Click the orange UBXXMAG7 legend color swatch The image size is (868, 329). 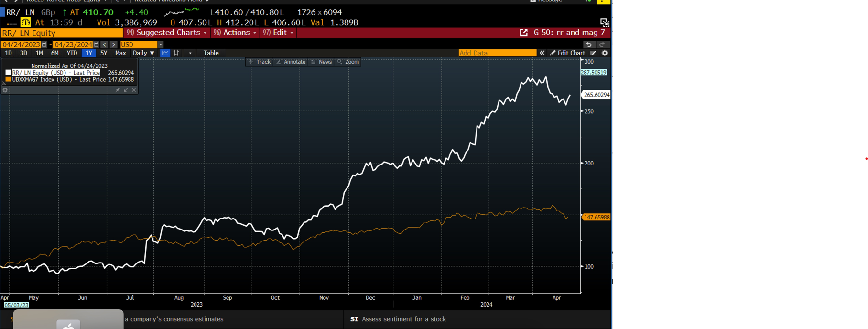pos(8,79)
